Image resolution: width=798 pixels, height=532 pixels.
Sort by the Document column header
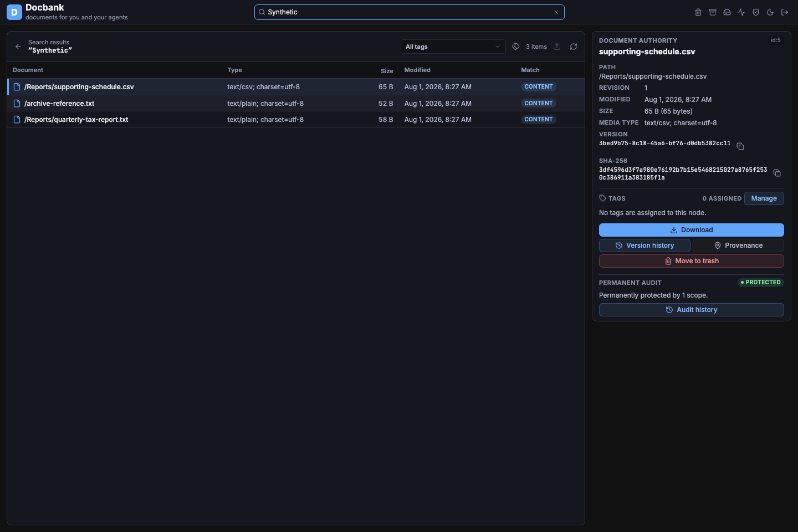28,70
